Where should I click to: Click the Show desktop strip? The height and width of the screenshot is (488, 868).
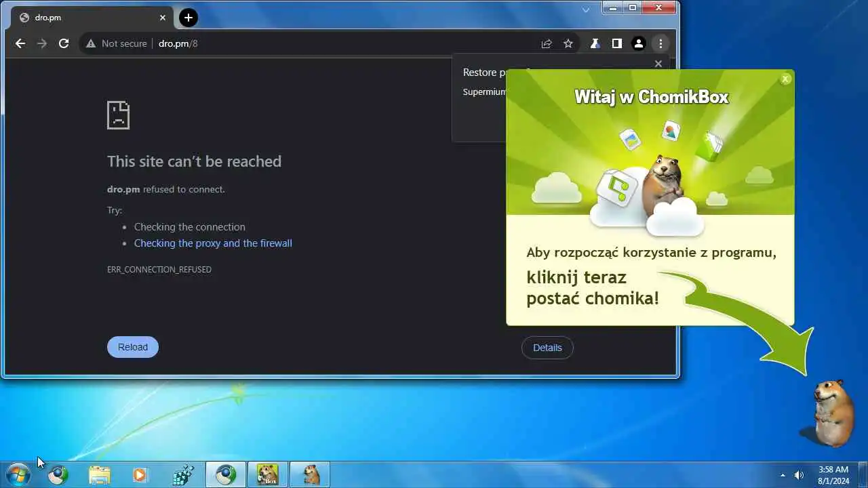coord(863,475)
